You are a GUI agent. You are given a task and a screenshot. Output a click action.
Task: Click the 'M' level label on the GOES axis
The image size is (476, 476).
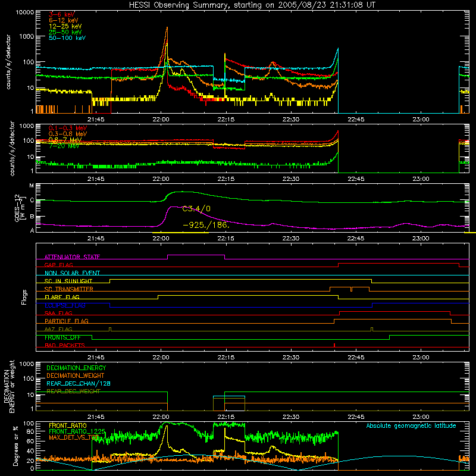pos(32,186)
